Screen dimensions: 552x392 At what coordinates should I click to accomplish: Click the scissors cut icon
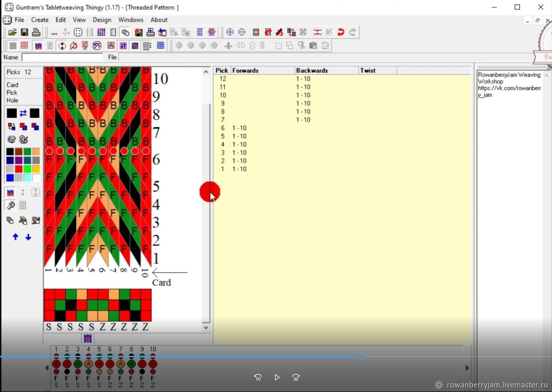301,46
